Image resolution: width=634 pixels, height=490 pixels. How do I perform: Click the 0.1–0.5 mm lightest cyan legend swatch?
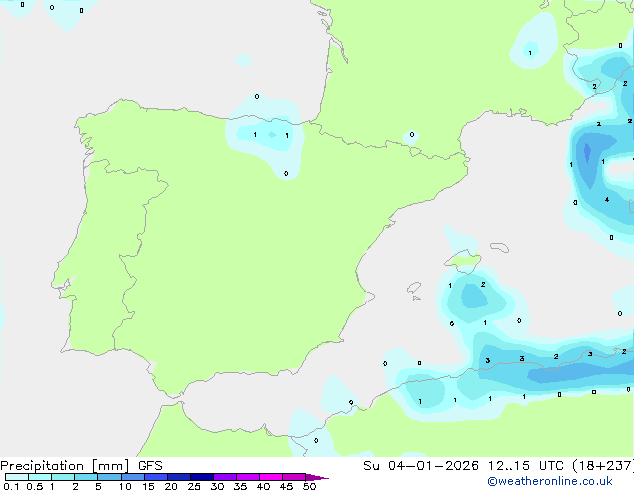point(17,477)
